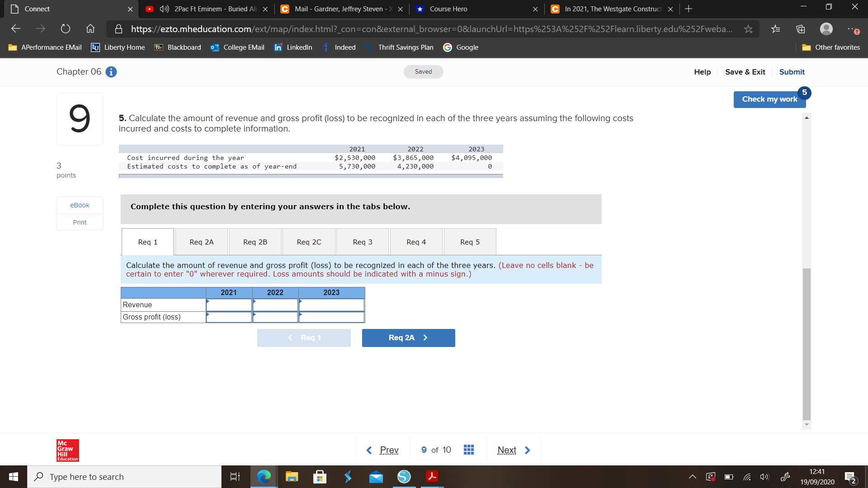The image size is (868, 488).
Task: Go to Next question chevron
Action: [x=527, y=450]
